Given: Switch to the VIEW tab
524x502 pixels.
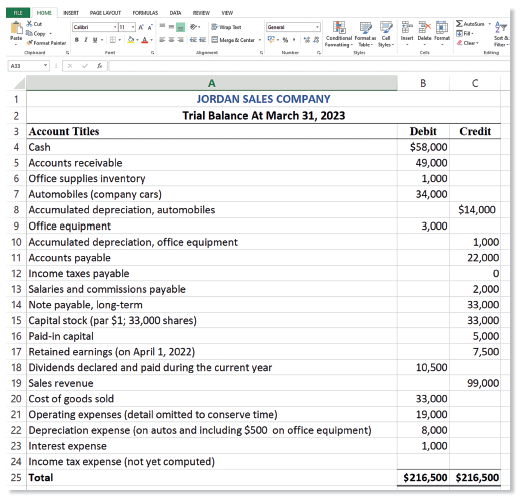Looking at the screenshot, I should 227,13.
